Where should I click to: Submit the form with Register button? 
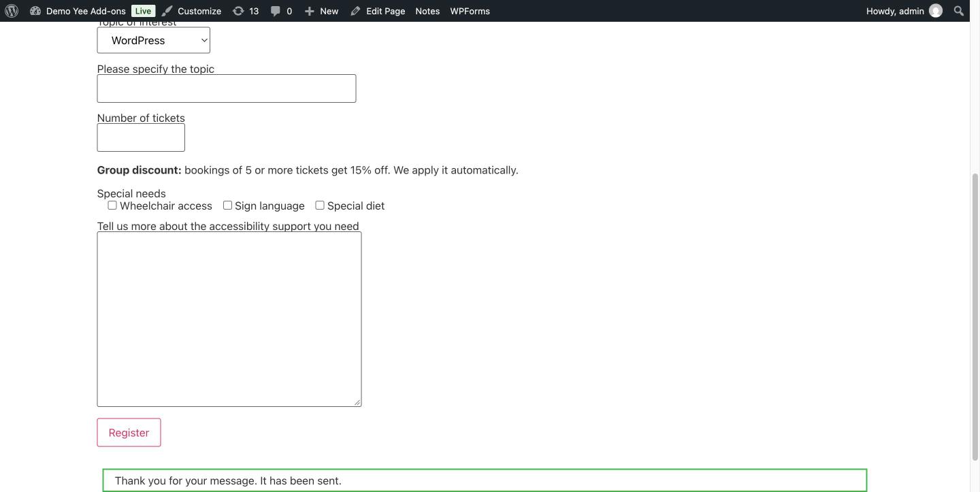(x=129, y=433)
